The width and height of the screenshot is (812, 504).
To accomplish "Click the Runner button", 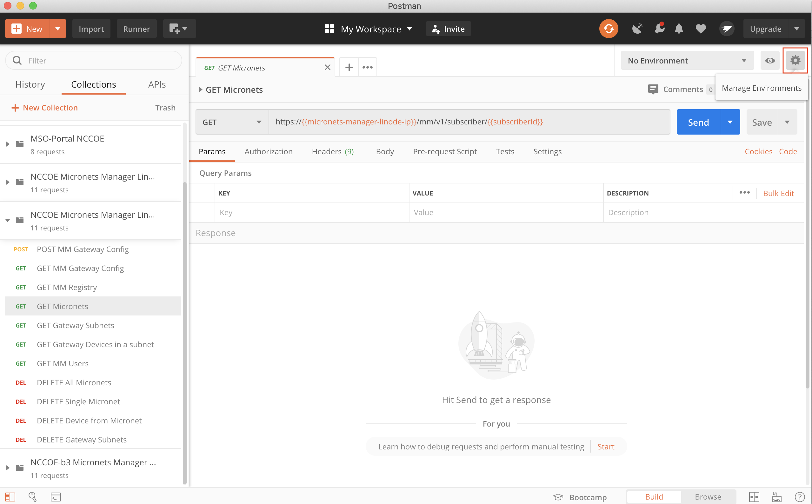I will pyautogui.click(x=136, y=29).
